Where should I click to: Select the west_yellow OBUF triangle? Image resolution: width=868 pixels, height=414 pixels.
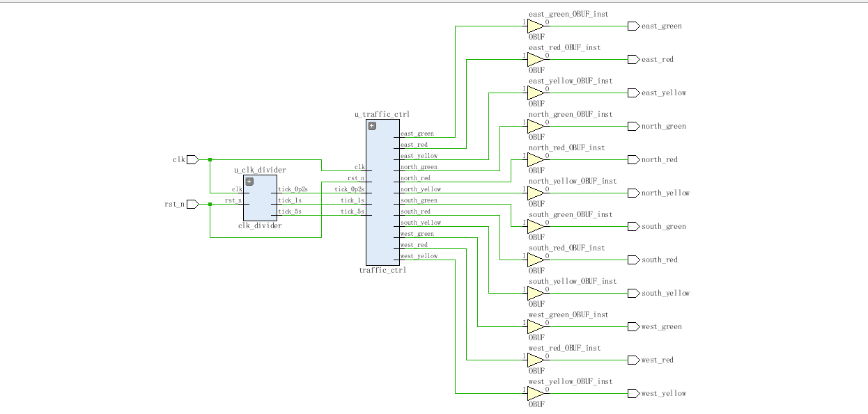click(x=535, y=394)
